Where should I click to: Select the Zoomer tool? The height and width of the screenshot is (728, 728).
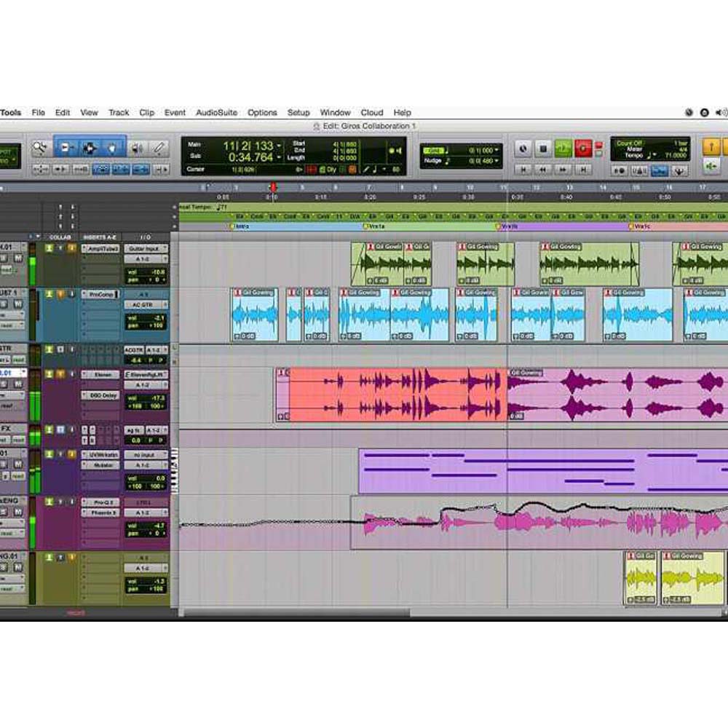[x=39, y=148]
